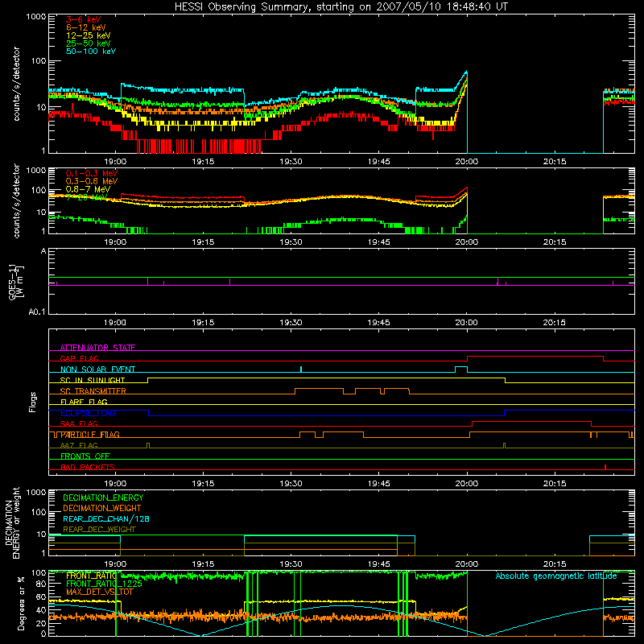Click the NON_SOLAR_EVENT flag label

click(x=97, y=369)
